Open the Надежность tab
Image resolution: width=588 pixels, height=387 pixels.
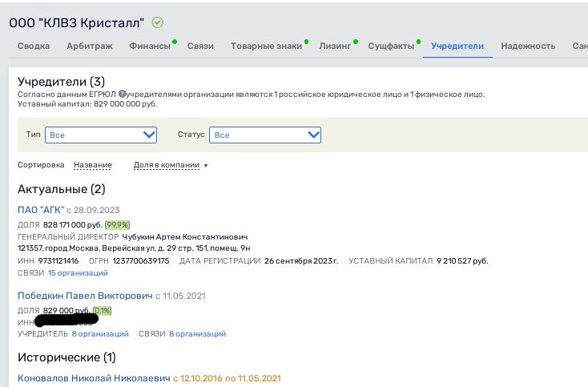[x=528, y=46]
